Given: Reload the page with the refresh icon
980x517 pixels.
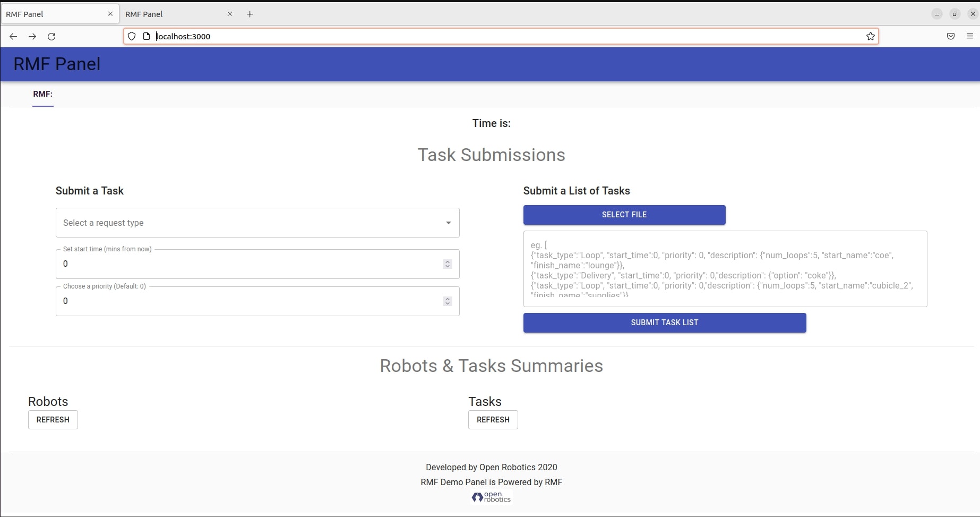Looking at the screenshot, I should (51, 36).
